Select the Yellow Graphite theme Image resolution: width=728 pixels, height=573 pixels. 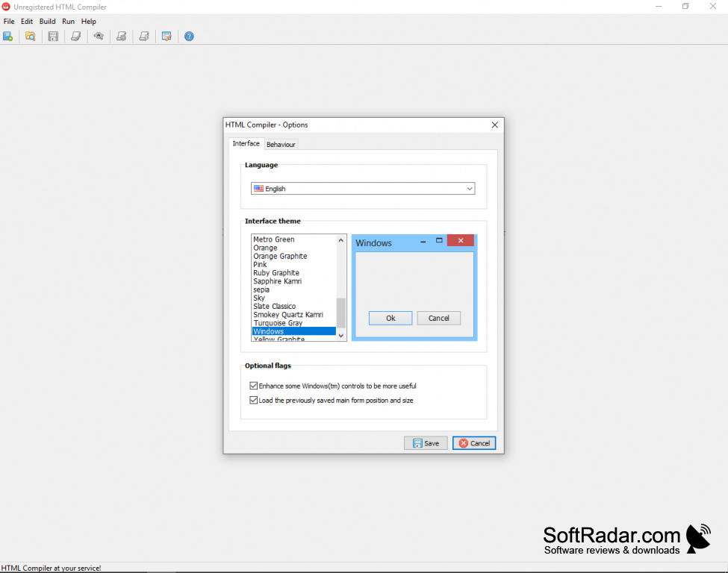pos(293,338)
